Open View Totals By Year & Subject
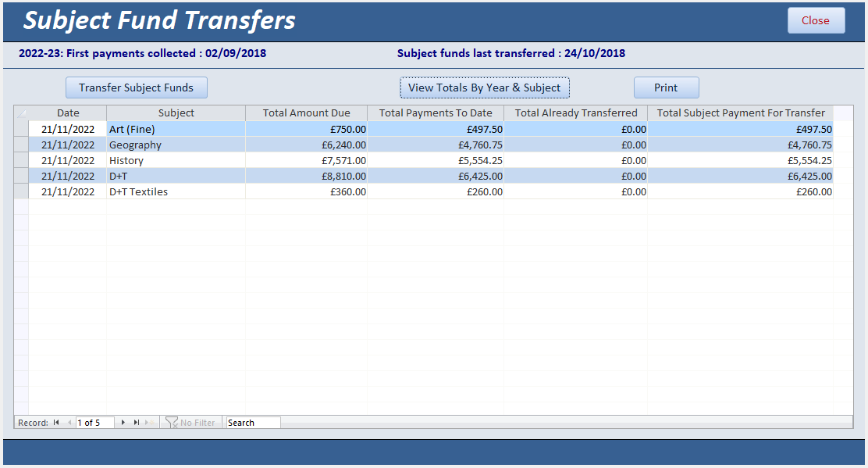Screen dimensions: 868x468 coord(485,88)
